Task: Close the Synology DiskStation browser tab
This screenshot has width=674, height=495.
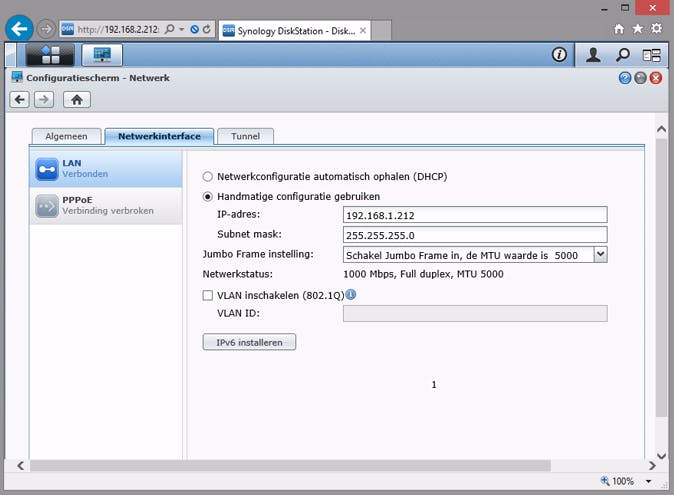Action: 363,31
